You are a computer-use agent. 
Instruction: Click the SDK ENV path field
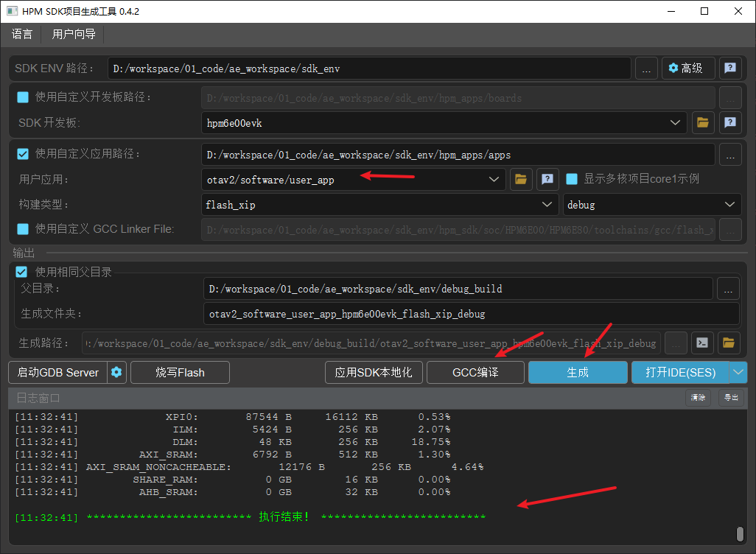[x=369, y=68]
